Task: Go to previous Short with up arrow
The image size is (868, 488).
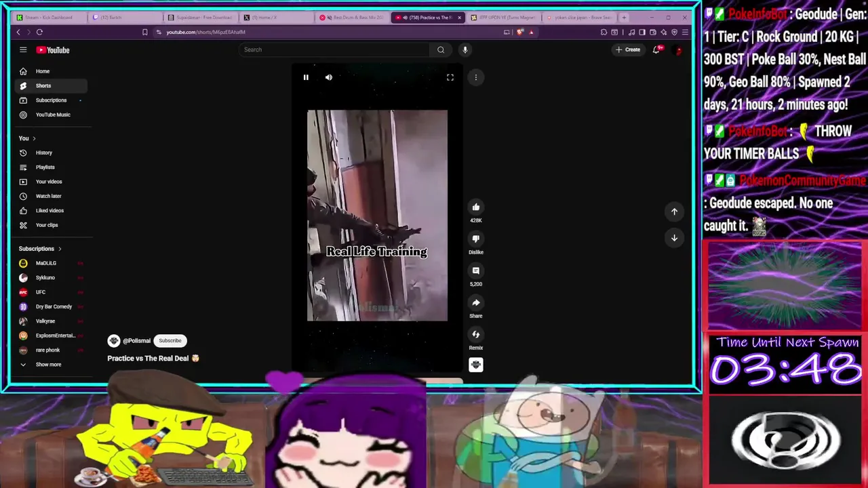Action: click(674, 211)
